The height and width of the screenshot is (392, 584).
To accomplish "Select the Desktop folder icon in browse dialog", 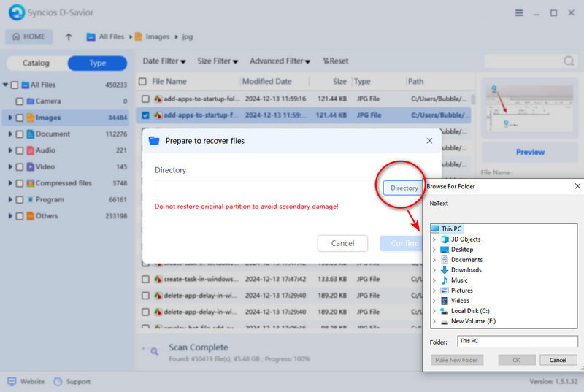I will [x=445, y=250].
